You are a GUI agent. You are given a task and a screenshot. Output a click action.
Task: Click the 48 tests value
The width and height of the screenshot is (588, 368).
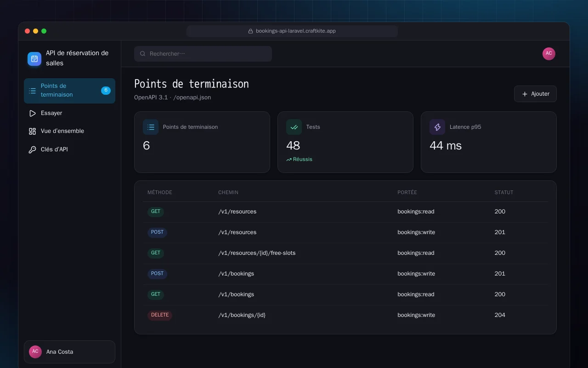coord(293,146)
